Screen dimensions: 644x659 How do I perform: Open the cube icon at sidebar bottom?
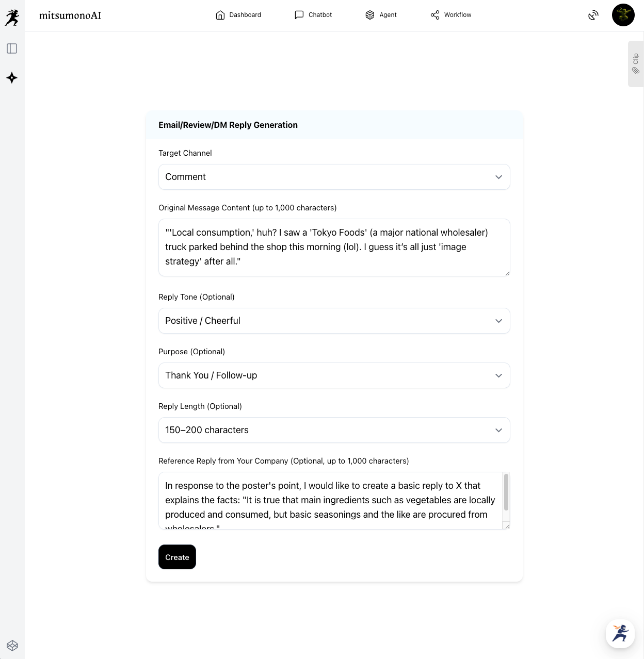pyautogui.click(x=12, y=646)
